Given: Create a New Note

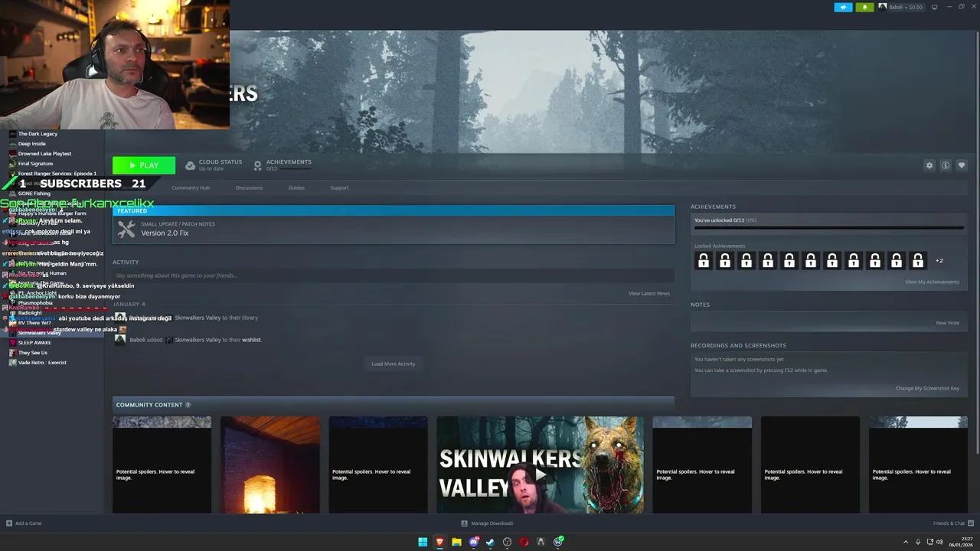Looking at the screenshot, I should click(947, 323).
